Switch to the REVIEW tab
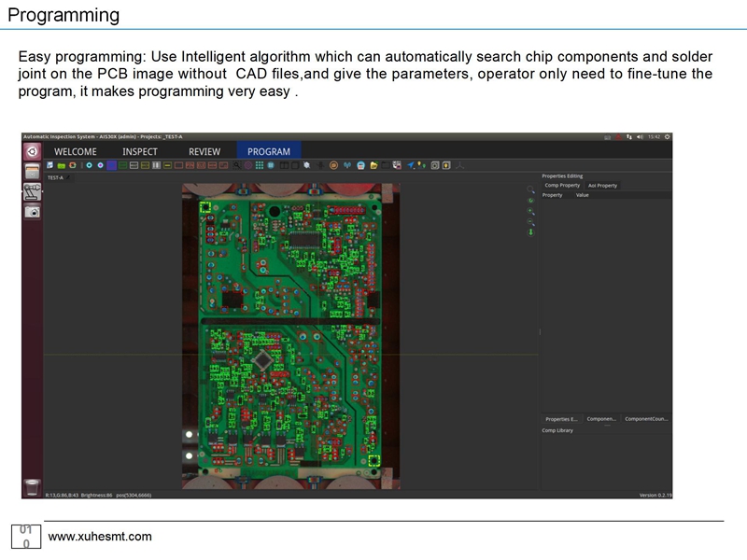The width and height of the screenshot is (747, 560). click(204, 151)
